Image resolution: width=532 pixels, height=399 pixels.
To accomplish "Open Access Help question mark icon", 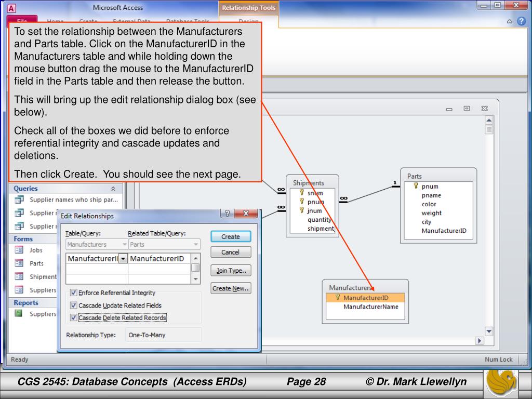I will coord(522,21).
